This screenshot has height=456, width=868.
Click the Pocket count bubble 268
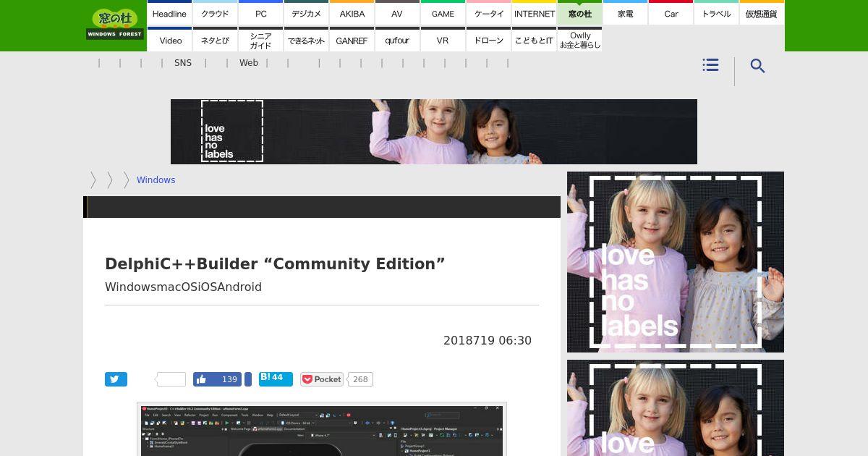click(360, 379)
